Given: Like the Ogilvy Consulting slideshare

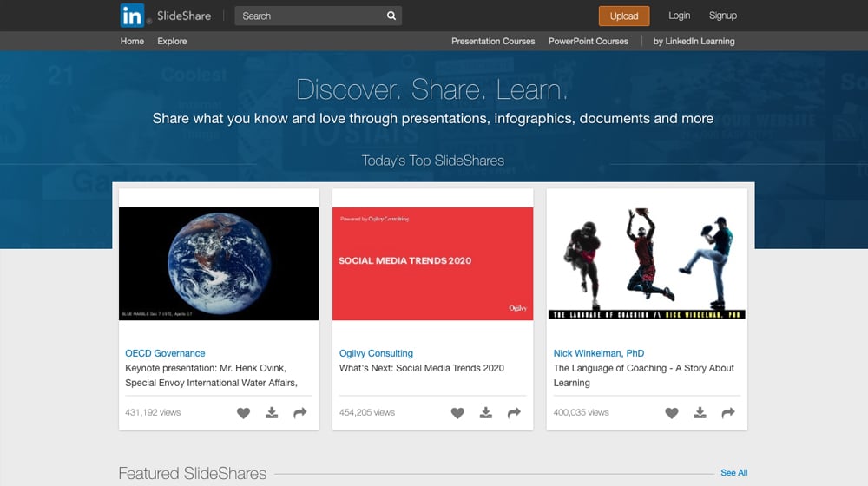Looking at the screenshot, I should (457, 413).
